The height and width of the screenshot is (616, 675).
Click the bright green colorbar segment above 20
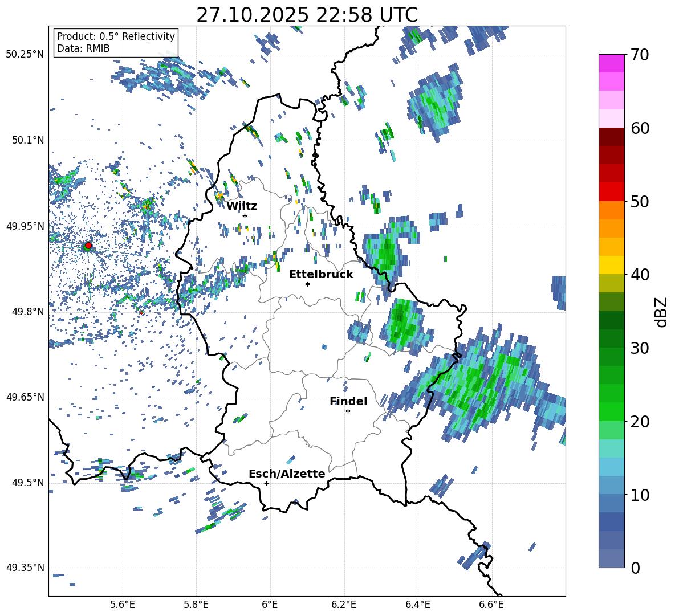611,411
